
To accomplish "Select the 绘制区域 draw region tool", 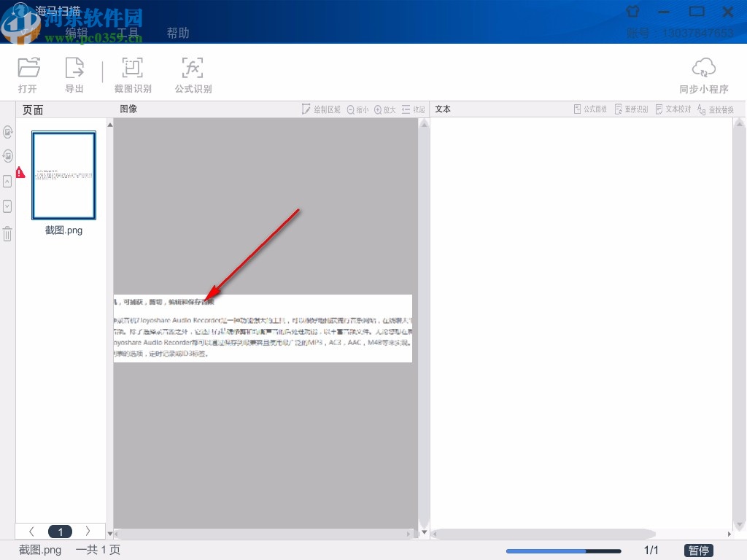I will pos(321,109).
